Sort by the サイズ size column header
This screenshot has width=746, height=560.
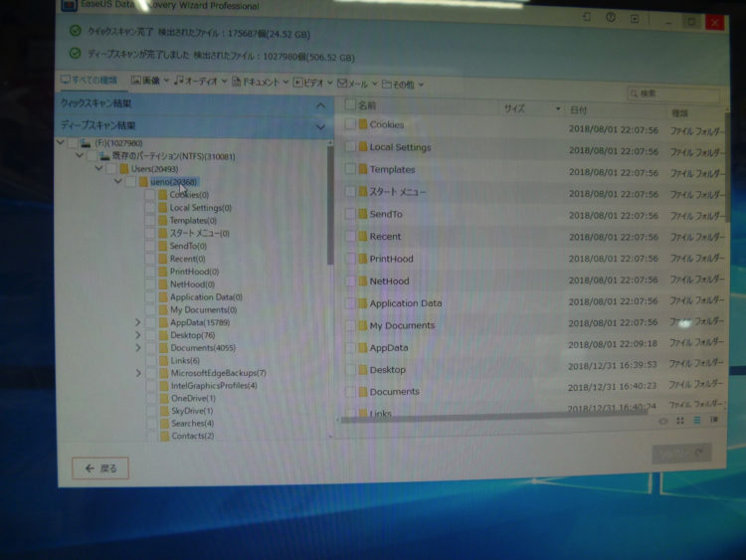[x=515, y=108]
